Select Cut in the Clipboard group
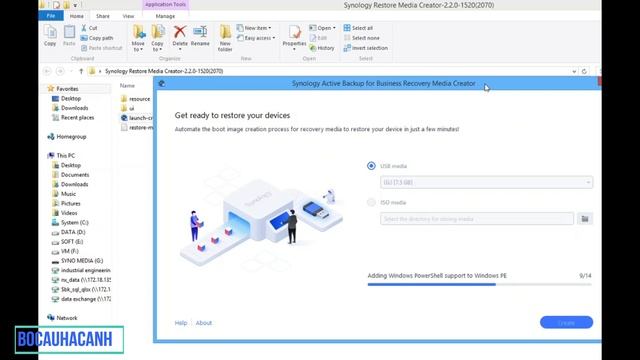This screenshot has width=640, height=360. coord(89,28)
